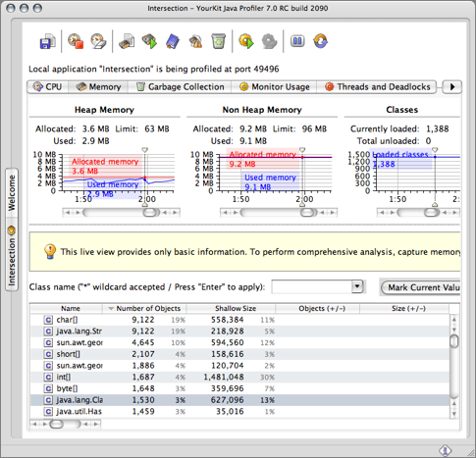Click the Monitor Usage tab icon
476x458 pixels.
[243, 87]
